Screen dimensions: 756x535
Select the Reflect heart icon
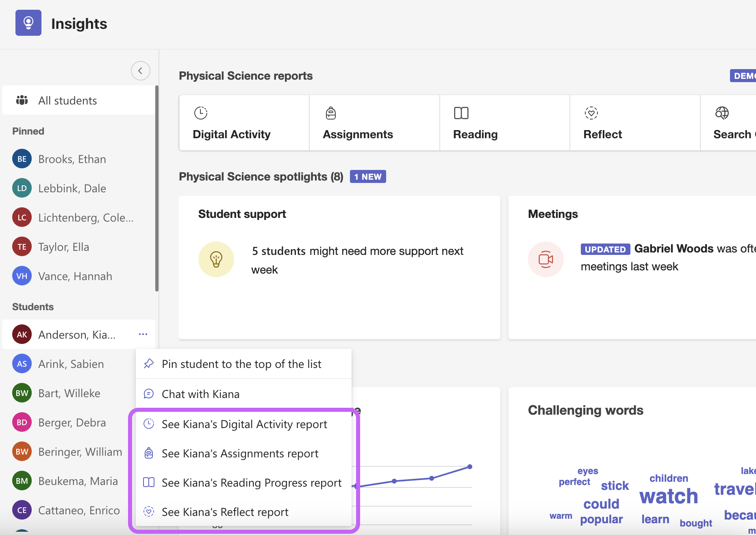[591, 113]
